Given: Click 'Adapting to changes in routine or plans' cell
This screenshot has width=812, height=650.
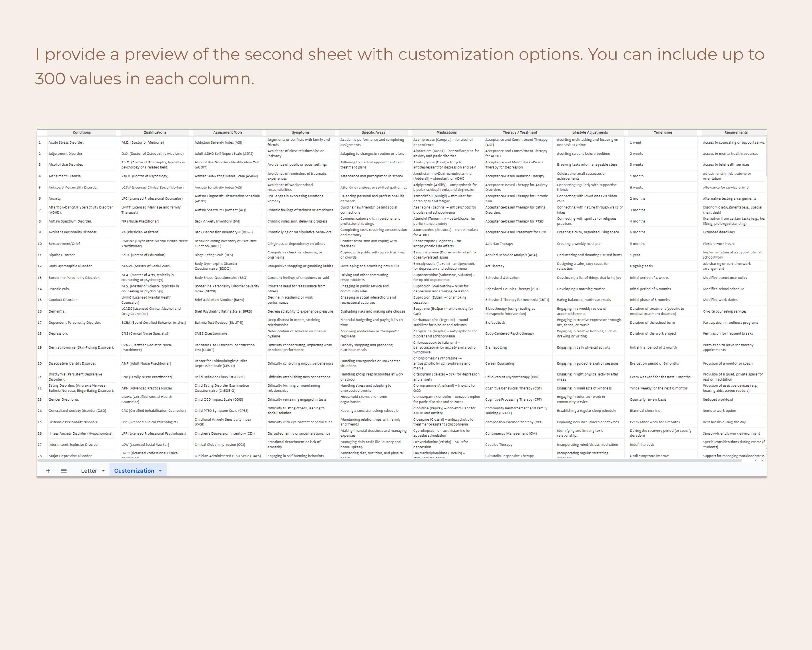Looking at the screenshot, I should tap(374, 154).
